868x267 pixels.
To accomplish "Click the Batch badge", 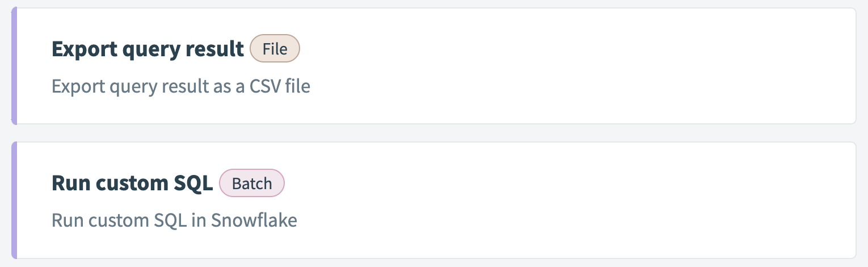I will 251,183.
